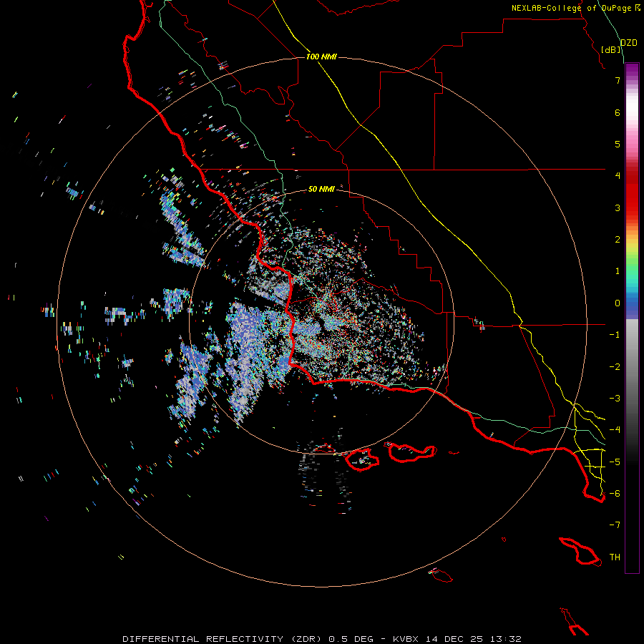Click the 5 value on color scale
The image size is (644, 644).
pos(618,144)
